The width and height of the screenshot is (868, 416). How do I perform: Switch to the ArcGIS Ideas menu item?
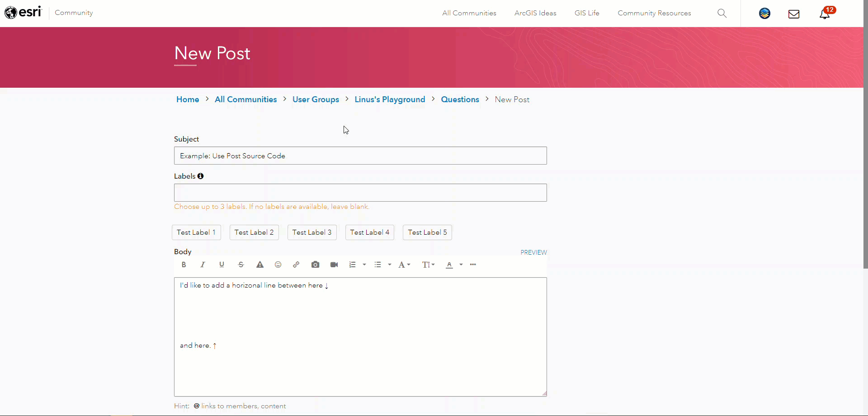click(535, 13)
